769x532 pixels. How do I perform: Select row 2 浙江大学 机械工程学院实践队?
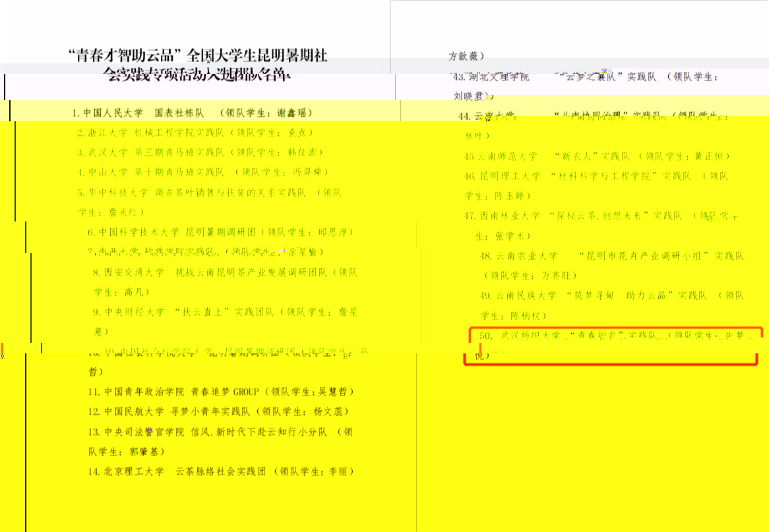click(x=195, y=133)
